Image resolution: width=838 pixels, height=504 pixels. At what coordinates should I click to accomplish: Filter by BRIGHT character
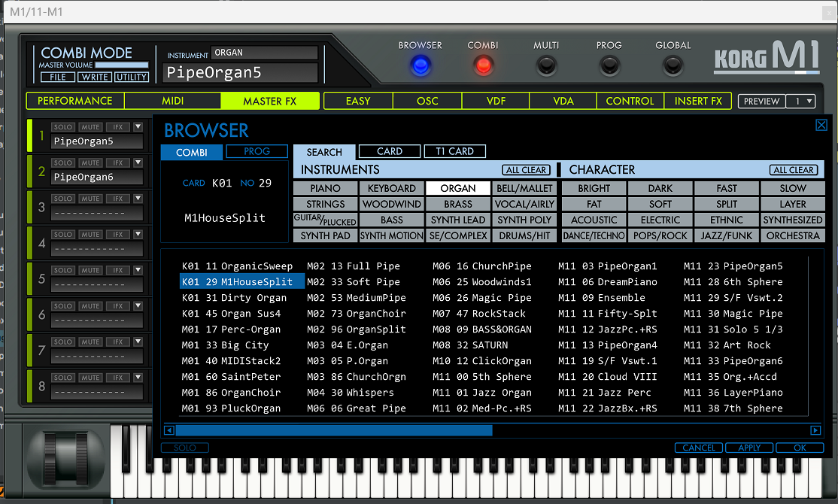594,188
